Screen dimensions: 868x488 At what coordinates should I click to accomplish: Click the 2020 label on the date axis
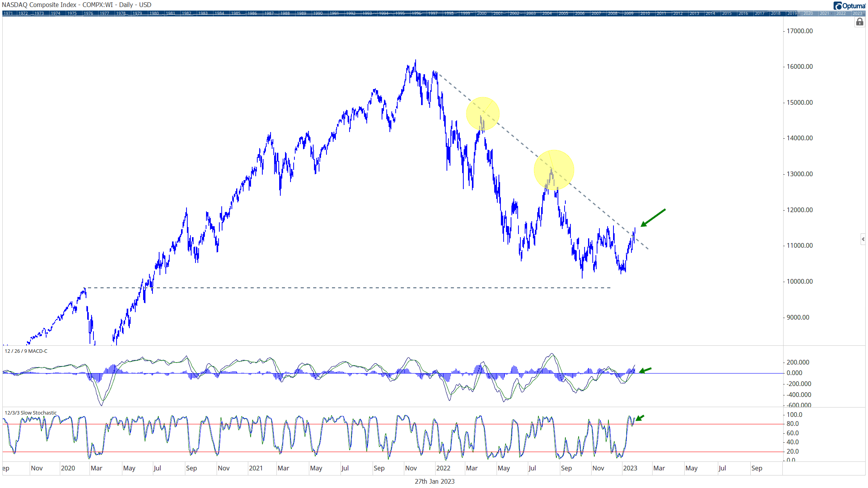click(68, 468)
